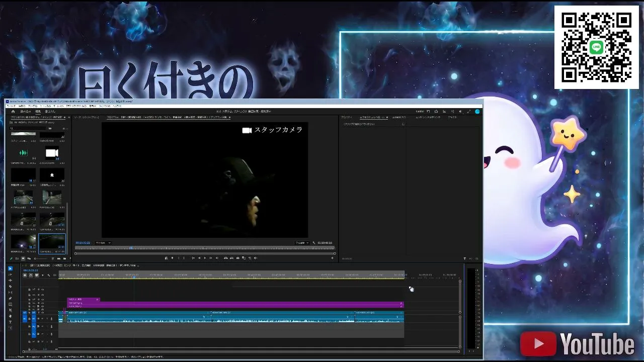Adjust project thumbnail zoom slider
644x362 pixels.
(x=41, y=258)
